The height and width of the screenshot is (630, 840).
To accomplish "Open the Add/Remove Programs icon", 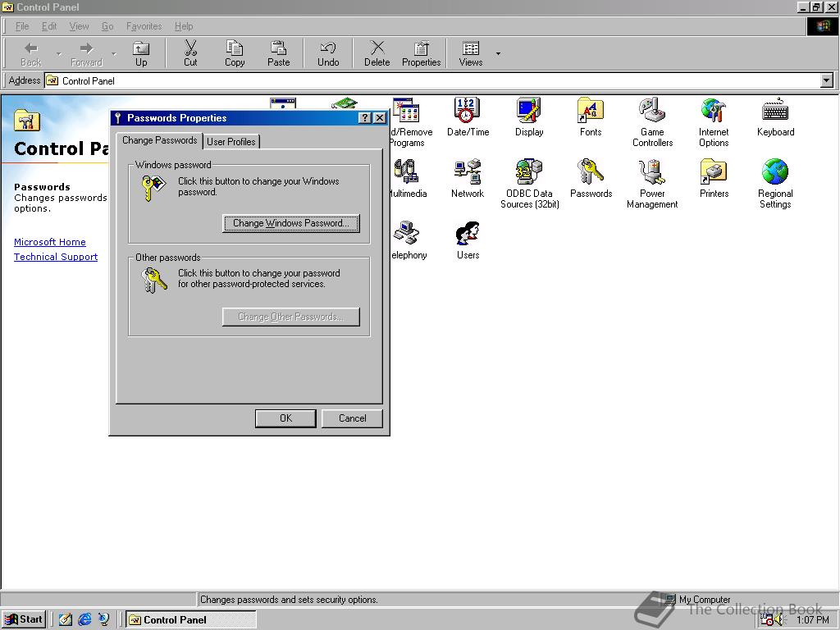I will coord(411,122).
